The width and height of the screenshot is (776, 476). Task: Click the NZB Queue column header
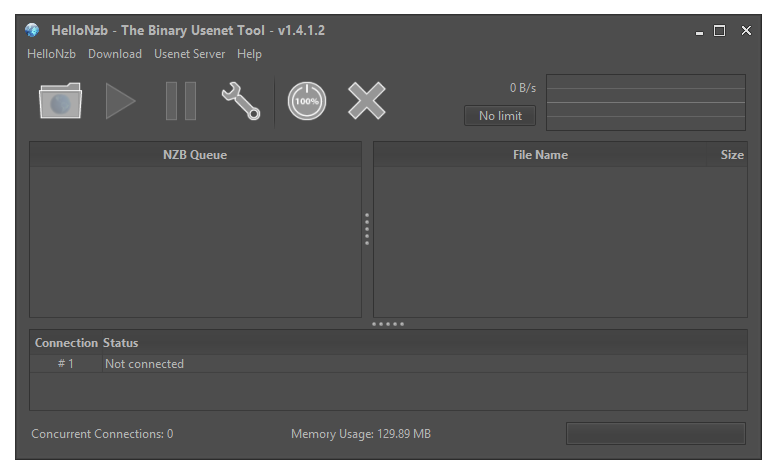(x=195, y=154)
